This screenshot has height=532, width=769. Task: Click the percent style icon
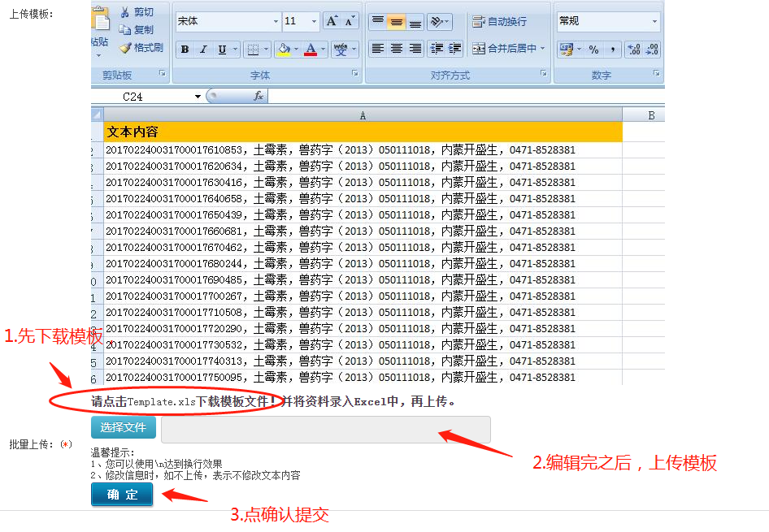click(x=593, y=50)
